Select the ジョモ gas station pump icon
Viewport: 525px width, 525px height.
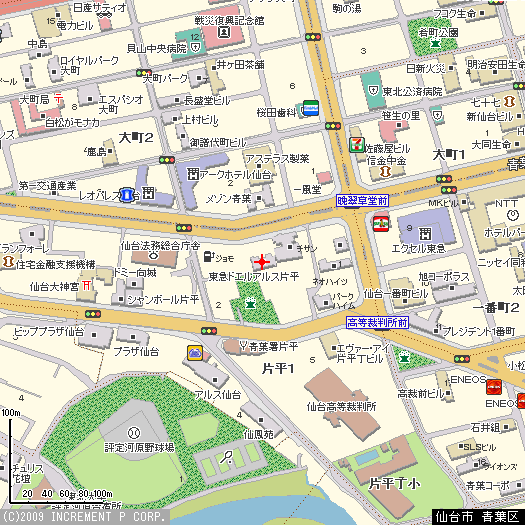coord(209,256)
